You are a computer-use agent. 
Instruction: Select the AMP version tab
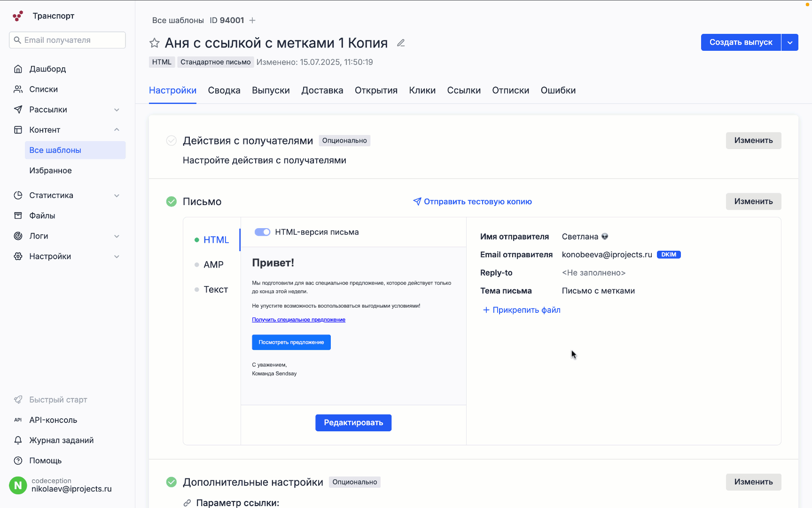[x=213, y=265]
